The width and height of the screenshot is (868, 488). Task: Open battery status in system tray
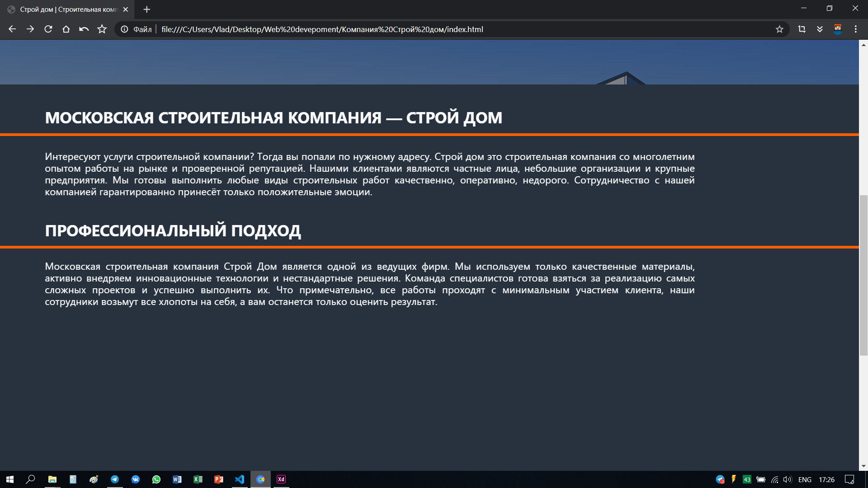point(761,479)
